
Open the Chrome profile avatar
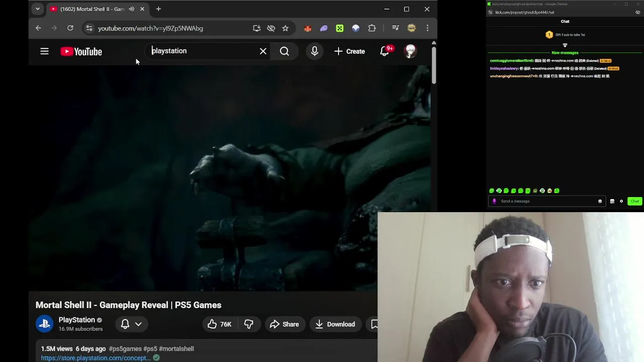pos(412,28)
